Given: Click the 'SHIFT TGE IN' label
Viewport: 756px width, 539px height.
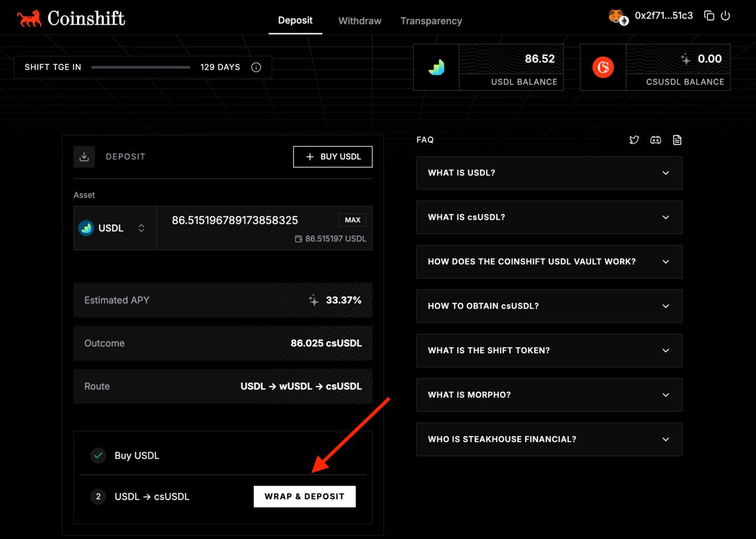Looking at the screenshot, I should [53, 67].
